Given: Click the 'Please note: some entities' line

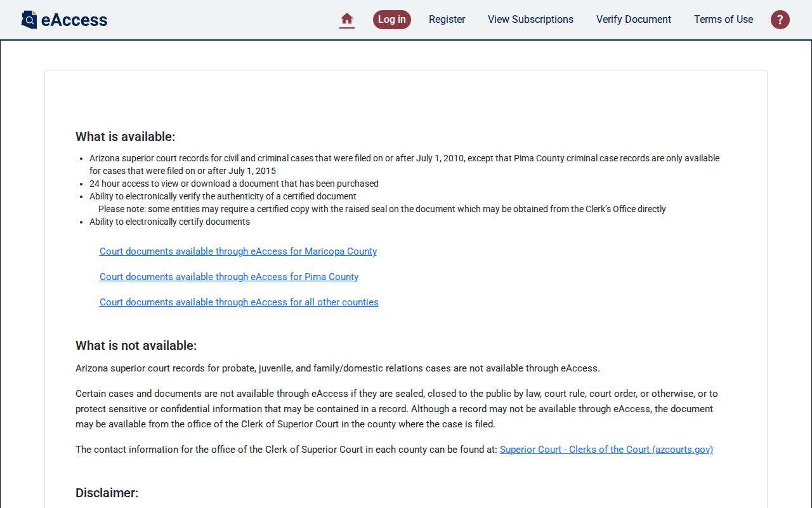Looking at the screenshot, I should (x=382, y=209).
